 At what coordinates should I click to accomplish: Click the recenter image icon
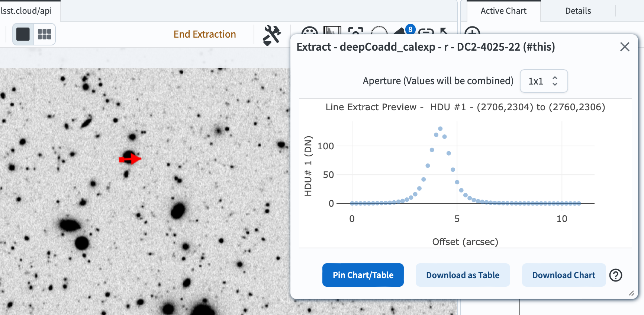[x=355, y=31]
